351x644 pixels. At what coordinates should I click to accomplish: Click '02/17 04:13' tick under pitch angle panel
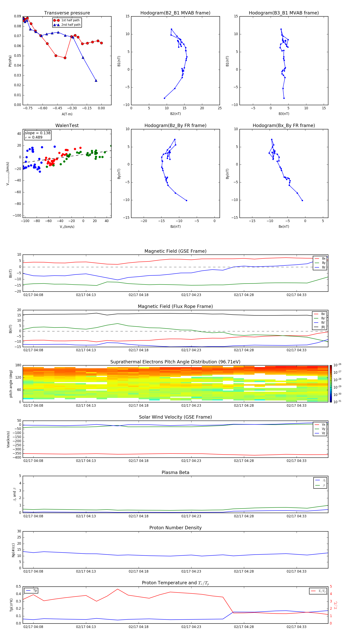click(x=86, y=406)
